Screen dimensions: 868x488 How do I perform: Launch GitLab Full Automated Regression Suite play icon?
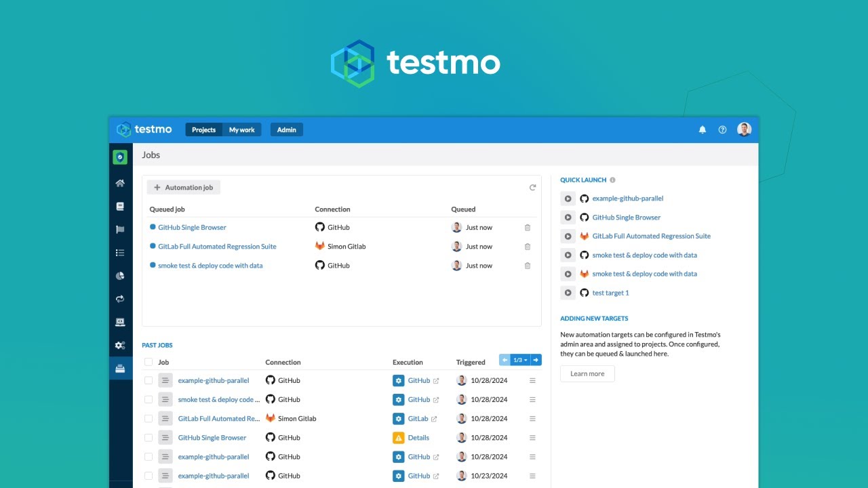click(568, 237)
